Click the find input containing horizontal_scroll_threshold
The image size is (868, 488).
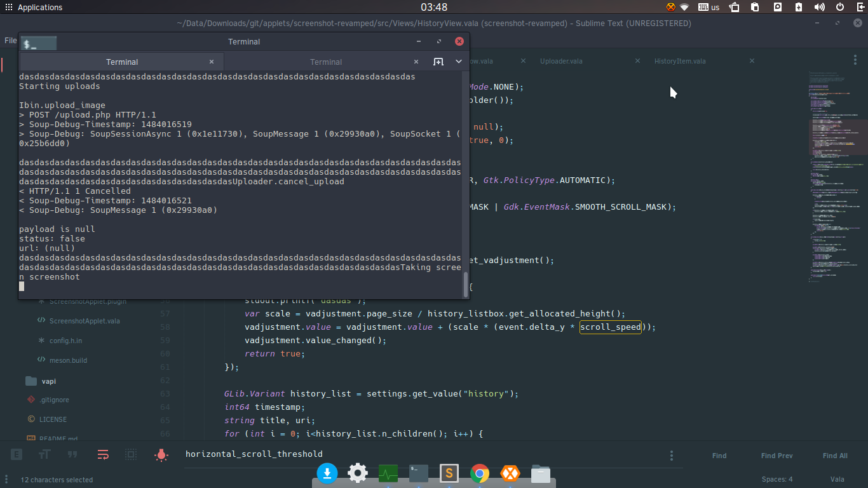[x=423, y=454]
